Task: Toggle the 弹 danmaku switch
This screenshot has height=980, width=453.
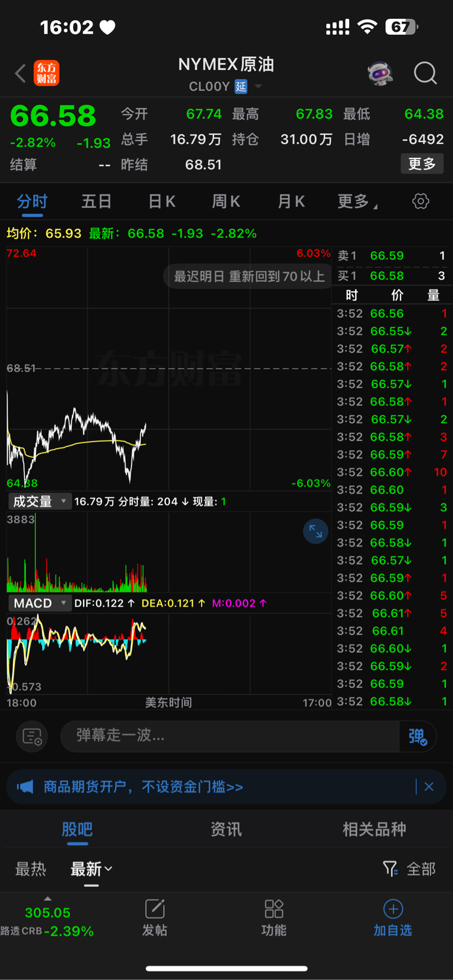Action: click(418, 736)
